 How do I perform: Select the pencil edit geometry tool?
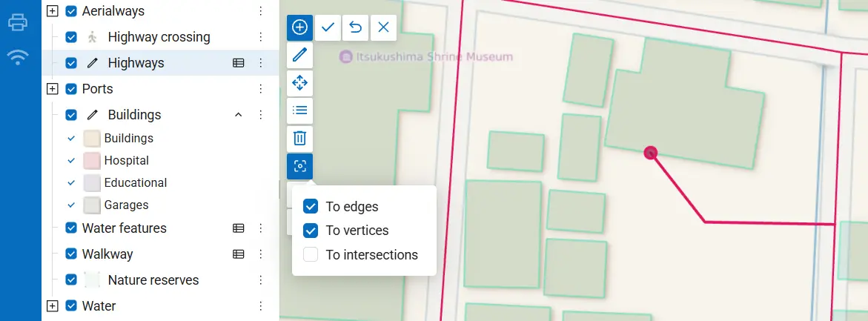point(299,56)
